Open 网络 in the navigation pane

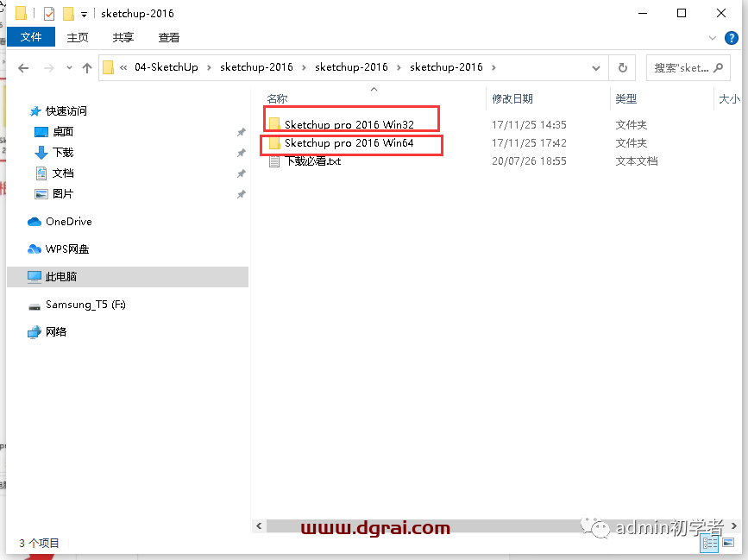[56, 332]
